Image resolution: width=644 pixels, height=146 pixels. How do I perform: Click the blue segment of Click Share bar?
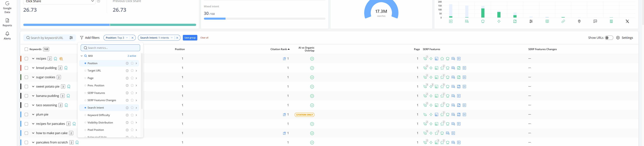click(67, 25)
